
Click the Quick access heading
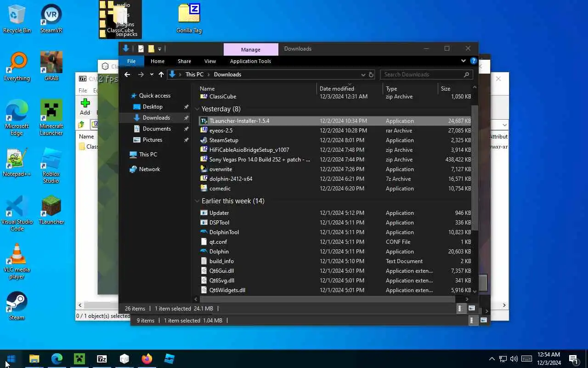[x=154, y=96]
